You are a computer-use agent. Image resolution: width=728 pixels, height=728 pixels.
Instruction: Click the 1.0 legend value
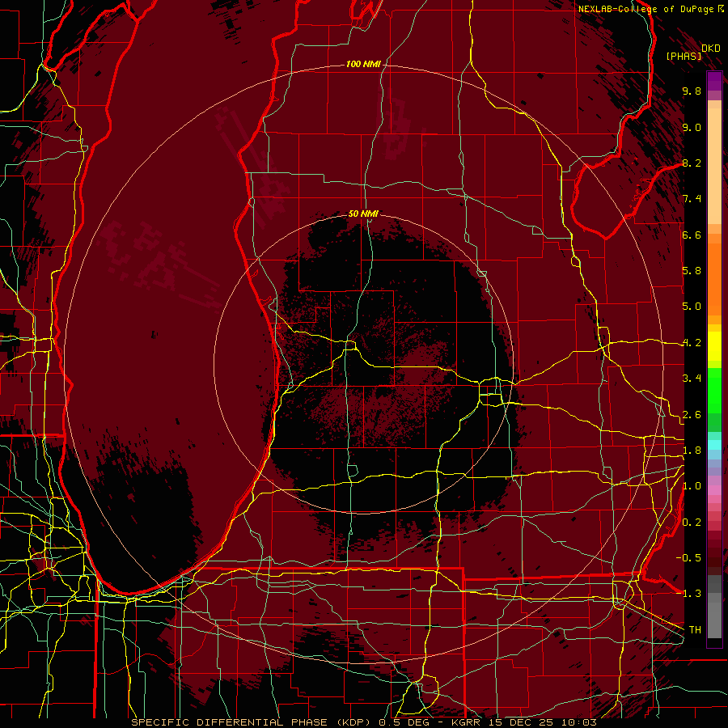(692, 486)
